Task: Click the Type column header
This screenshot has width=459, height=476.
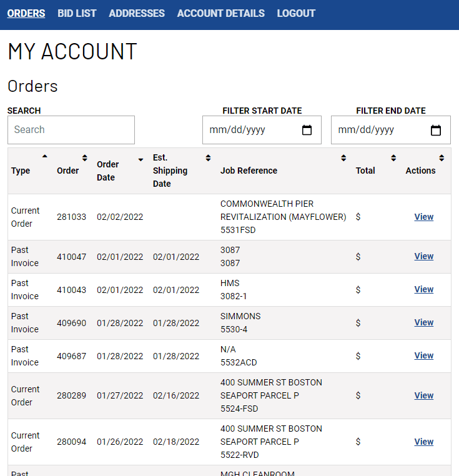Action: [21, 171]
